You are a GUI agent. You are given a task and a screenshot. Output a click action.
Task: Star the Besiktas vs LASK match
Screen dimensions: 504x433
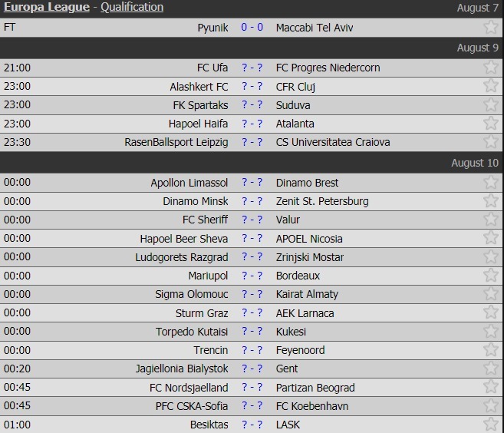tap(491, 425)
